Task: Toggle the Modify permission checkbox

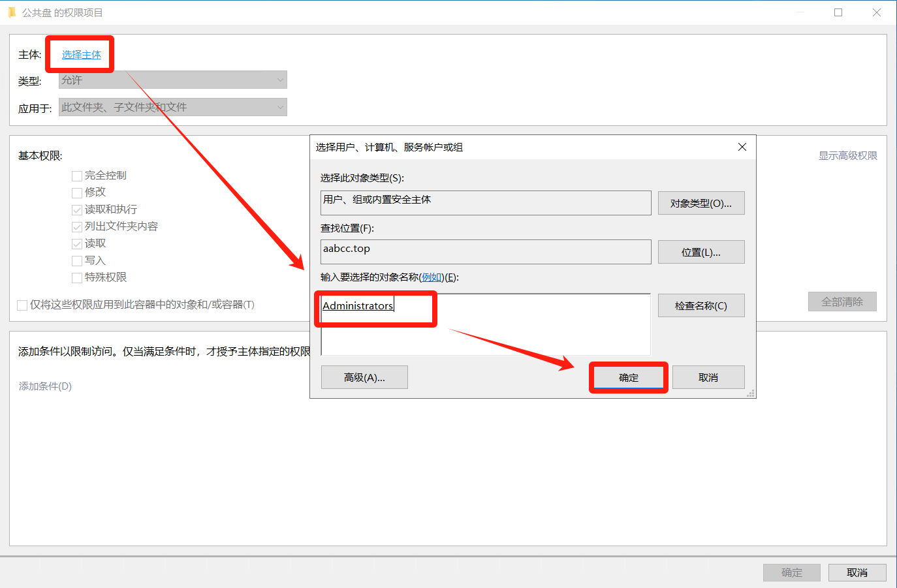Action: pyautogui.click(x=77, y=193)
